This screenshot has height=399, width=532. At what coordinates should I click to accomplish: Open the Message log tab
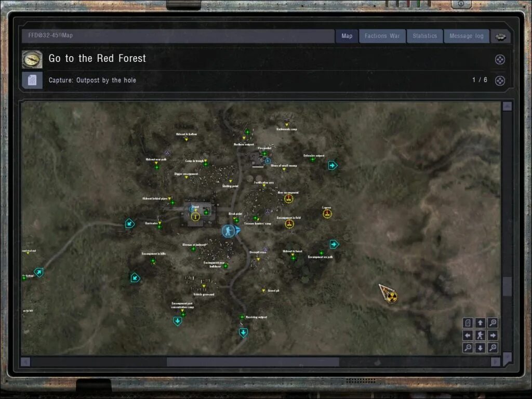(x=467, y=36)
